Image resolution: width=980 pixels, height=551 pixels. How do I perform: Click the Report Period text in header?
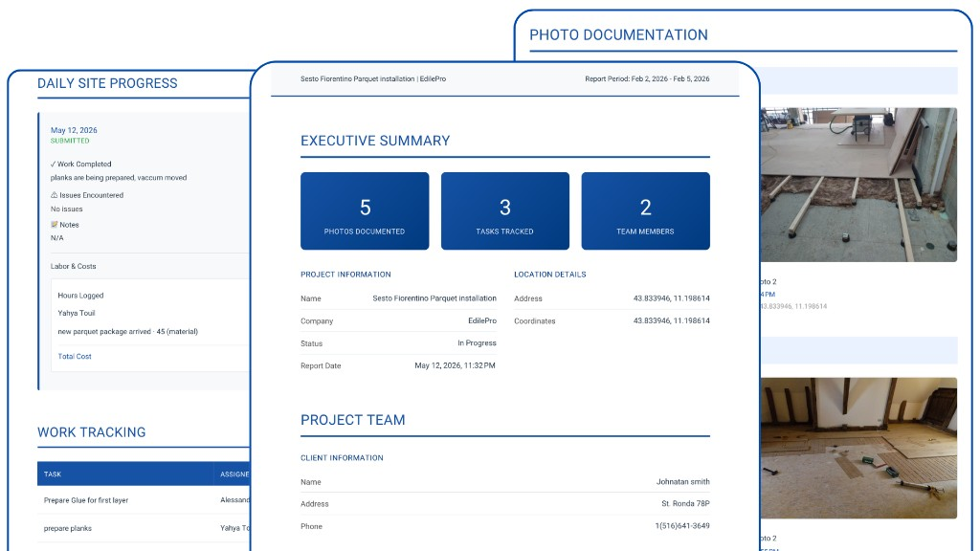point(647,79)
